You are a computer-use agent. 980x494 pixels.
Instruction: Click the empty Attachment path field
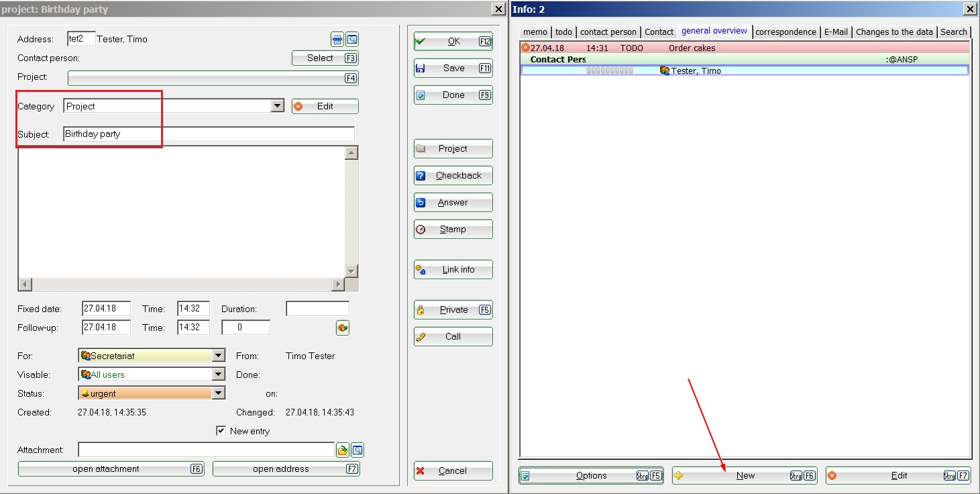[x=206, y=450]
